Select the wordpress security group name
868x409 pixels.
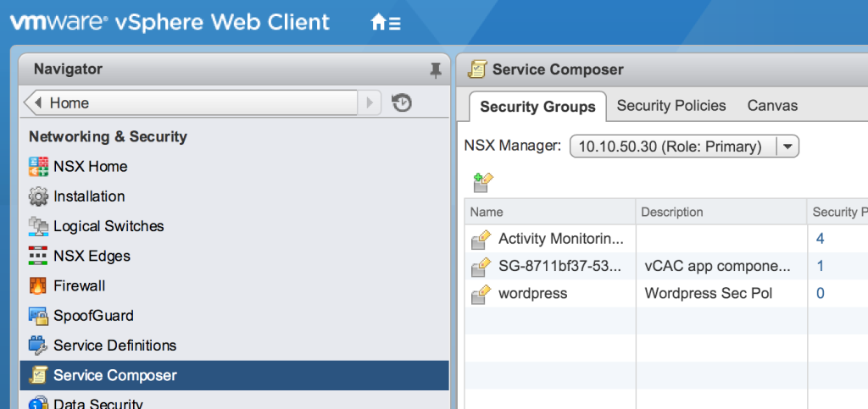[533, 293]
